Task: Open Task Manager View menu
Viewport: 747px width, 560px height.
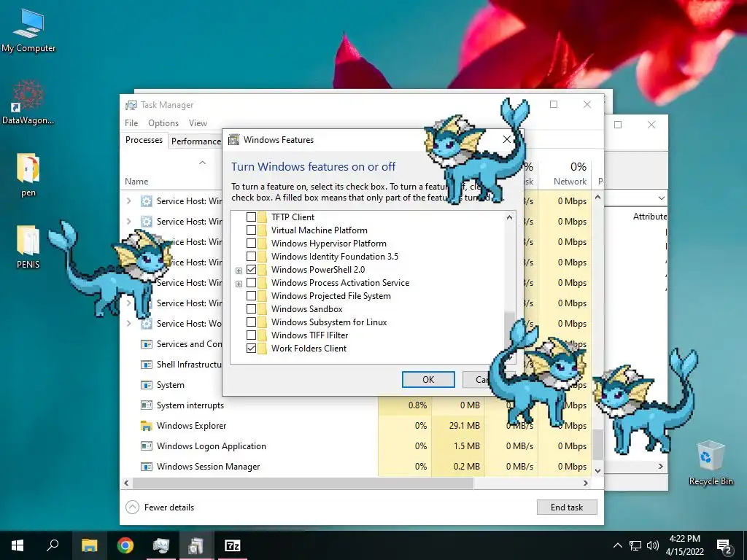Action: (198, 122)
